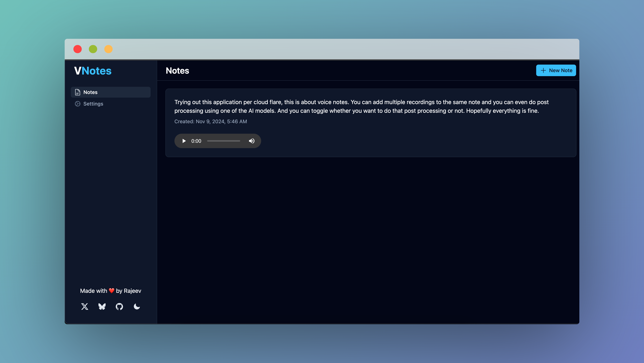The width and height of the screenshot is (644, 363).
Task: Click the note document icon in sidebar
Action: pos(77,92)
